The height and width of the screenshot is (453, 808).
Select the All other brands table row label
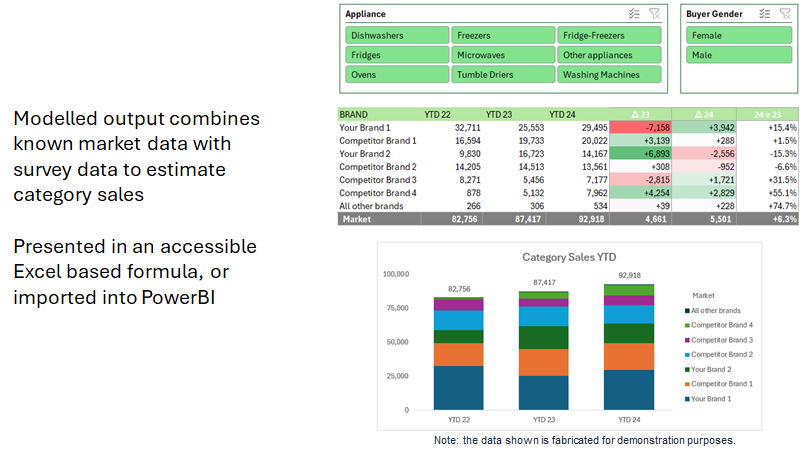click(371, 206)
